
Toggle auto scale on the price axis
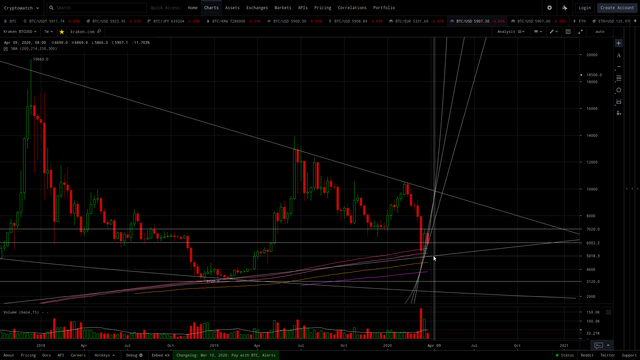click(x=600, y=32)
